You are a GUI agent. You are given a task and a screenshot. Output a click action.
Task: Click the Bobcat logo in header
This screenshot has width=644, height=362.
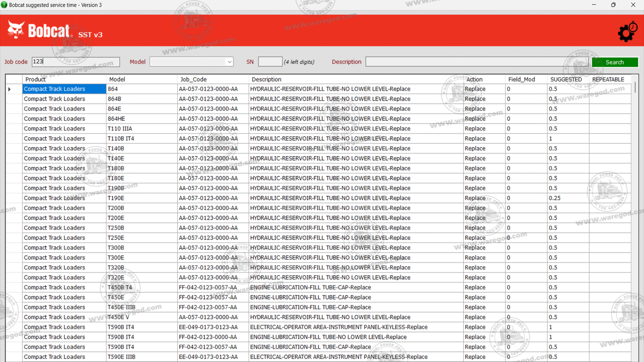click(39, 31)
